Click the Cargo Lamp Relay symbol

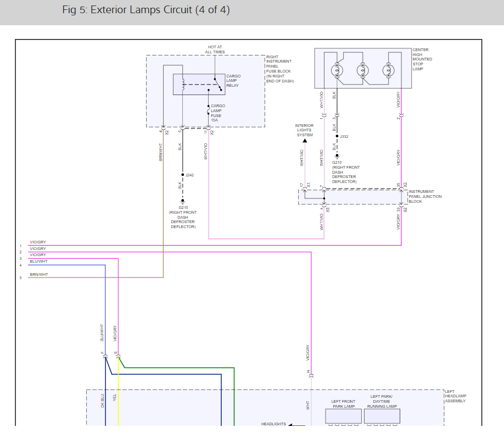point(199,84)
